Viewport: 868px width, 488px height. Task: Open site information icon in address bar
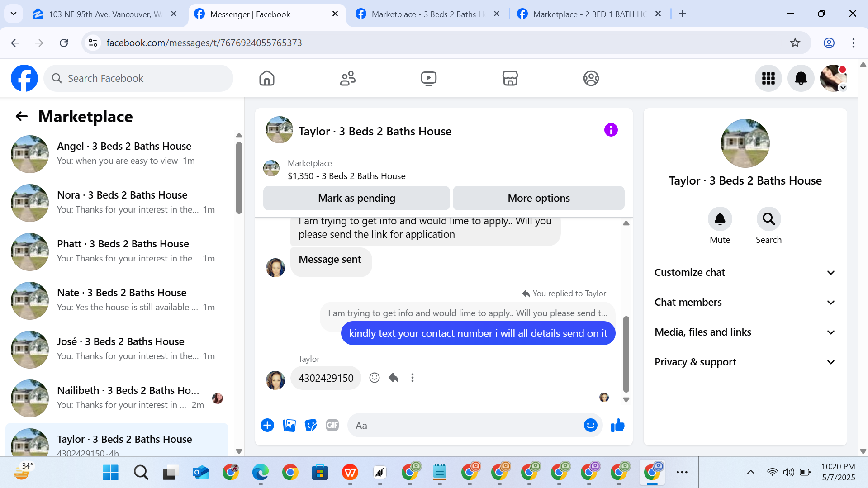93,43
